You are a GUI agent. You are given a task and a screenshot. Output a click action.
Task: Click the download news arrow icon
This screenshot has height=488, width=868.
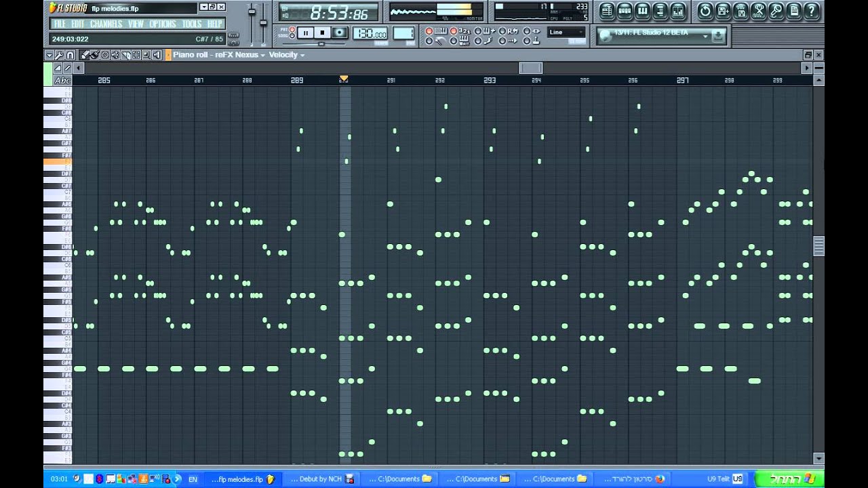pyautogui.click(x=718, y=36)
